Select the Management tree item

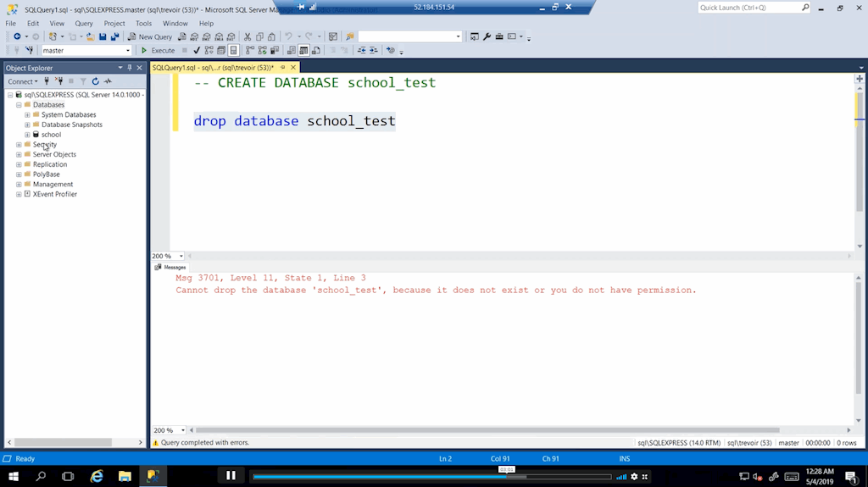(53, 185)
